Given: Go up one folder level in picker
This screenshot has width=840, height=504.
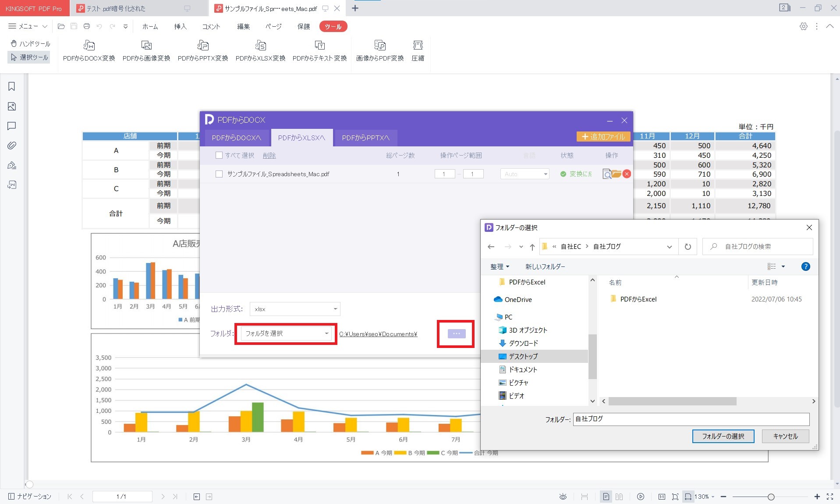Looking at the screenshot, I should (532, 247).
